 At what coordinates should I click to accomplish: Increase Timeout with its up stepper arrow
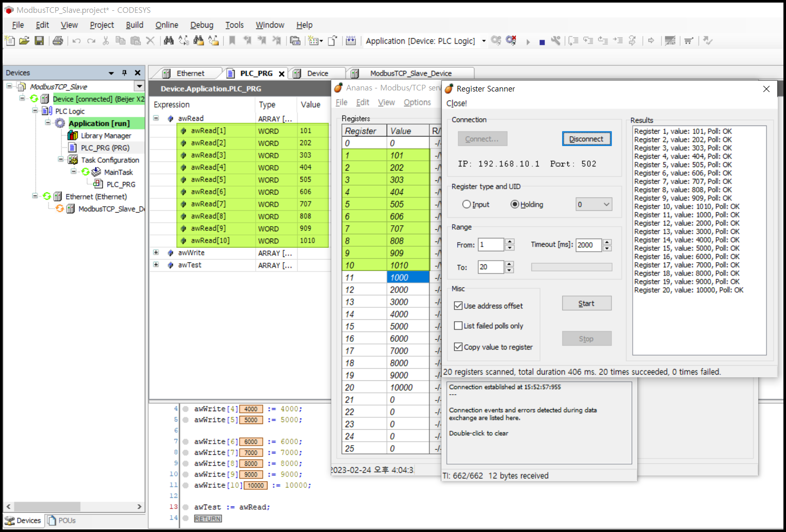tap(607, 242)
